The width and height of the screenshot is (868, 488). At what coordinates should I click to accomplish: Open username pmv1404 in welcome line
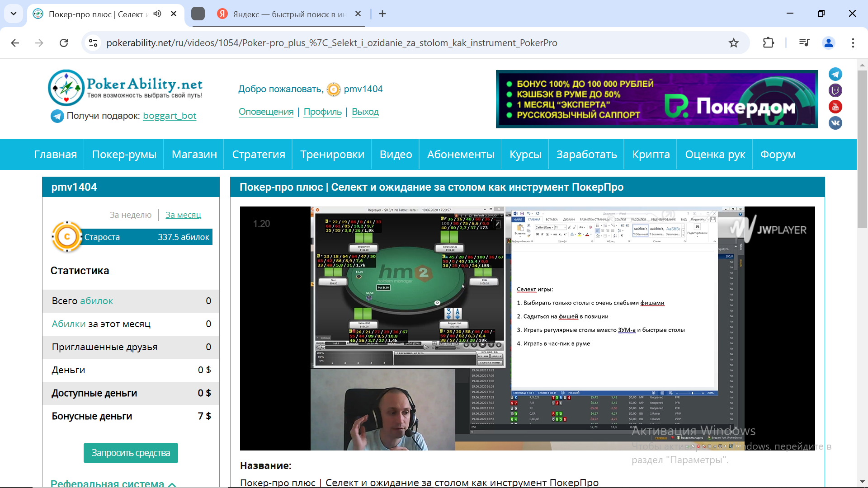coord(363,89)
